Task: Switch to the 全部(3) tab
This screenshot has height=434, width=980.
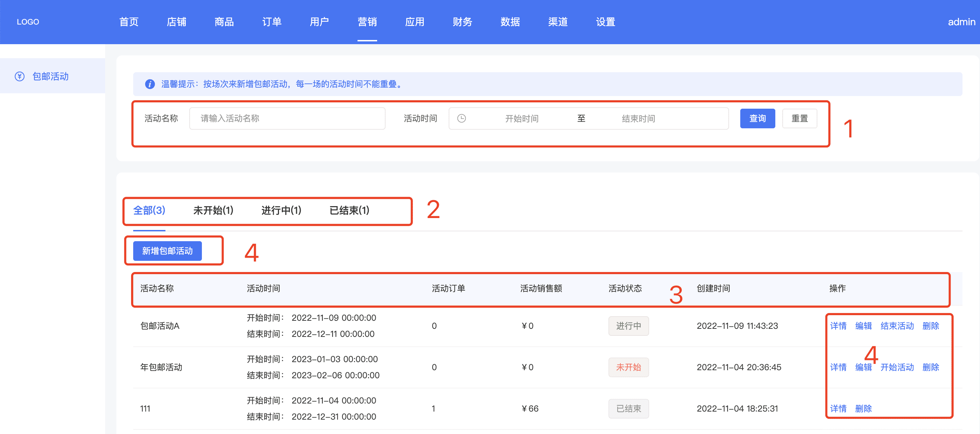Action: point(149,210)
